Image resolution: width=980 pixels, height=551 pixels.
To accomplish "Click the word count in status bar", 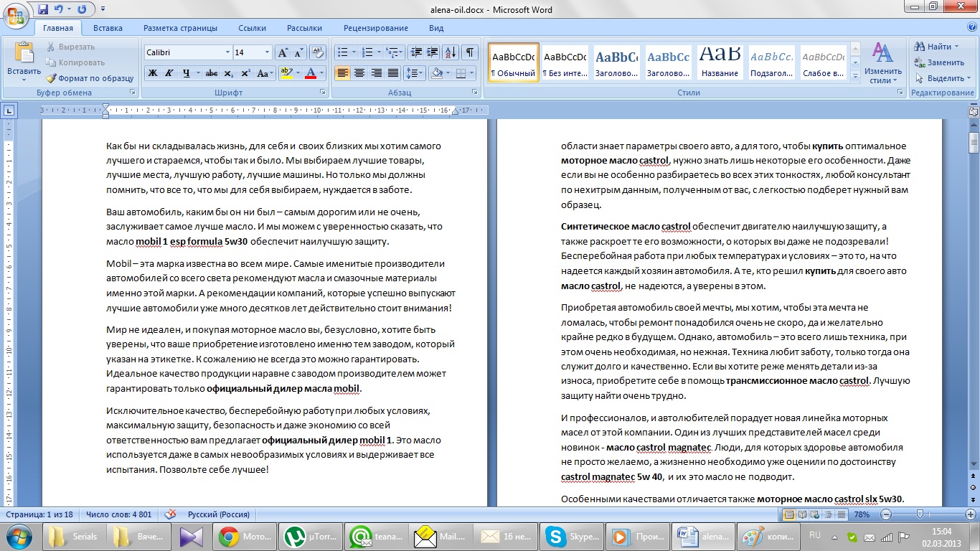I will [118, 514].
